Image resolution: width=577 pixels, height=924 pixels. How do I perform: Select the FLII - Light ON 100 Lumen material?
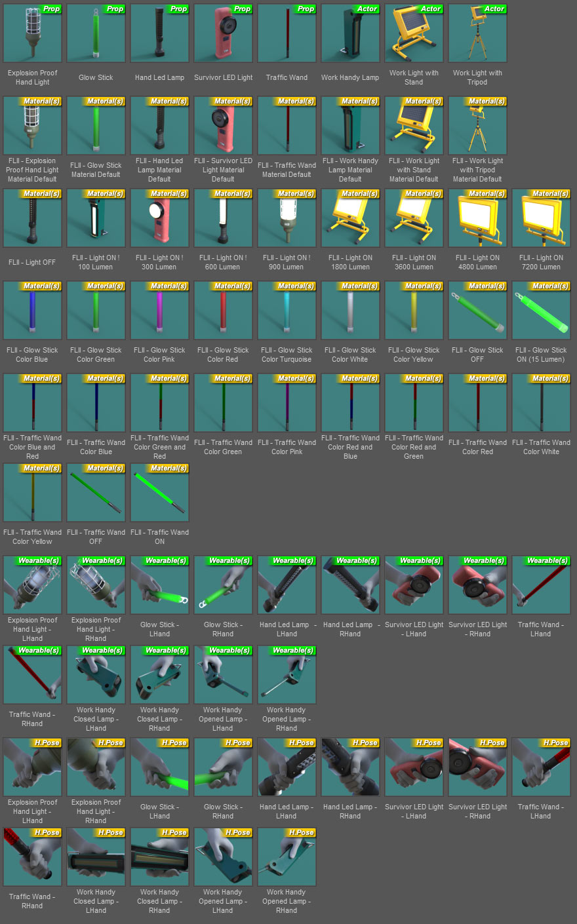(96, 218)
